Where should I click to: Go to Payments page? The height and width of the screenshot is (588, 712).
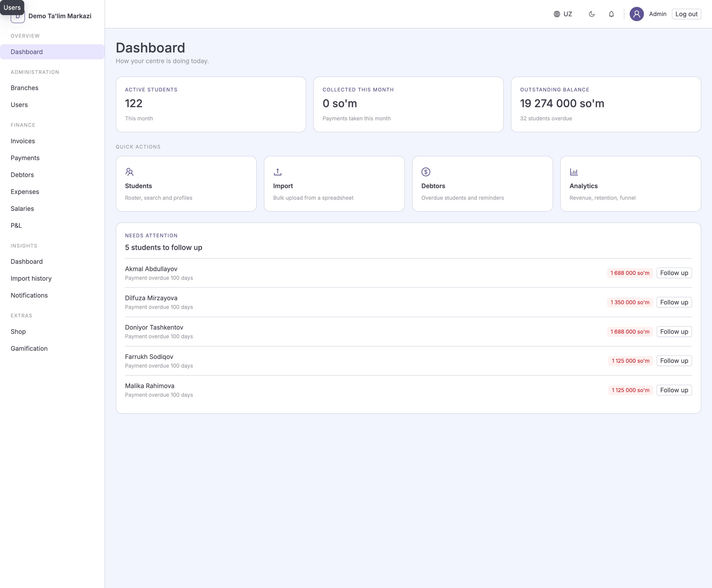click(x=52, y=158)
